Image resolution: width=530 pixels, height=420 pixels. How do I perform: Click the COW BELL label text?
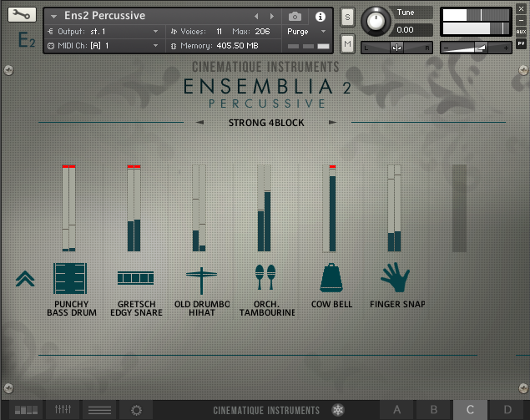(x=331, y=304)
